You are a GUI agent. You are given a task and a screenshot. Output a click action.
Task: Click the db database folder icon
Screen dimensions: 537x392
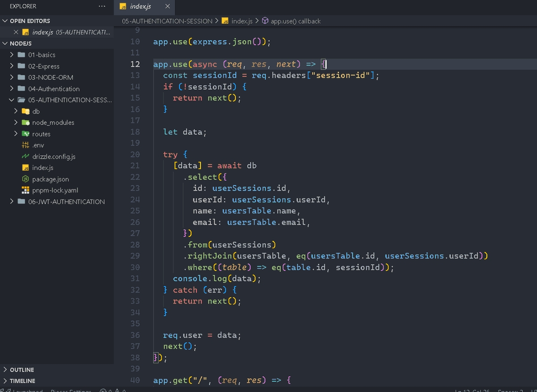26,111
